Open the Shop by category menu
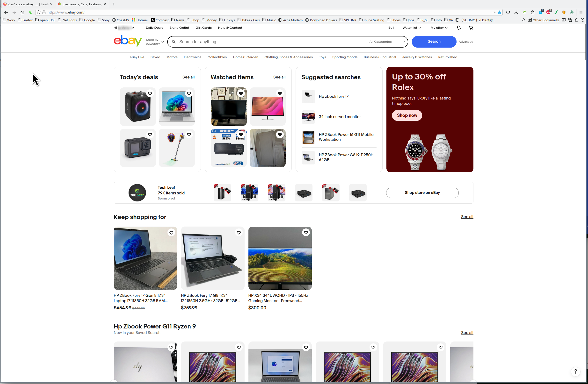The width and height of the screenshot is (588, 384). [x=155, y=42]
